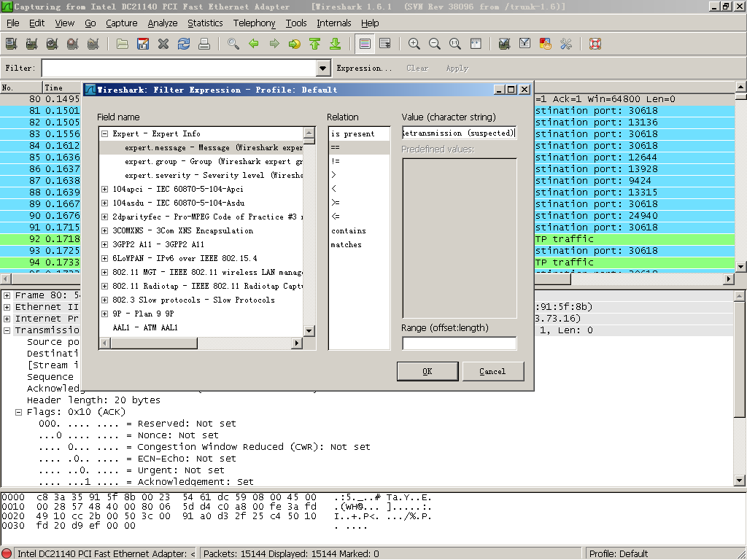This screenshot has height=560, width=747.
Task: Click the main display Filter text field
Action: click(179, 68)
